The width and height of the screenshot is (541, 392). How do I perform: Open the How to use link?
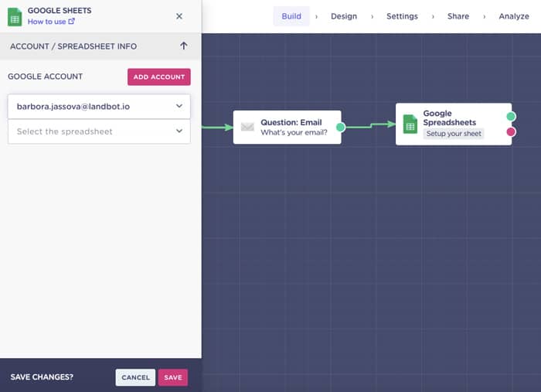pyautogui.click(x=51, y=22)
